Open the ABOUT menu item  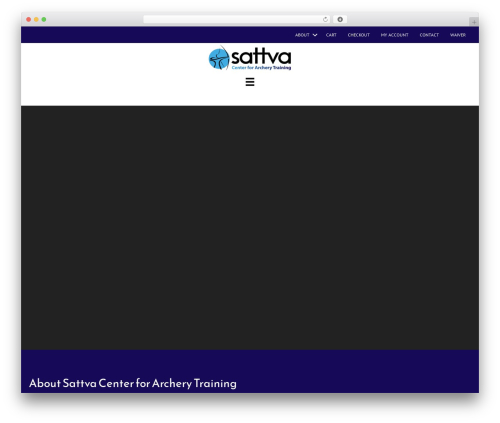pyautogui.click(x=302, y=35)
